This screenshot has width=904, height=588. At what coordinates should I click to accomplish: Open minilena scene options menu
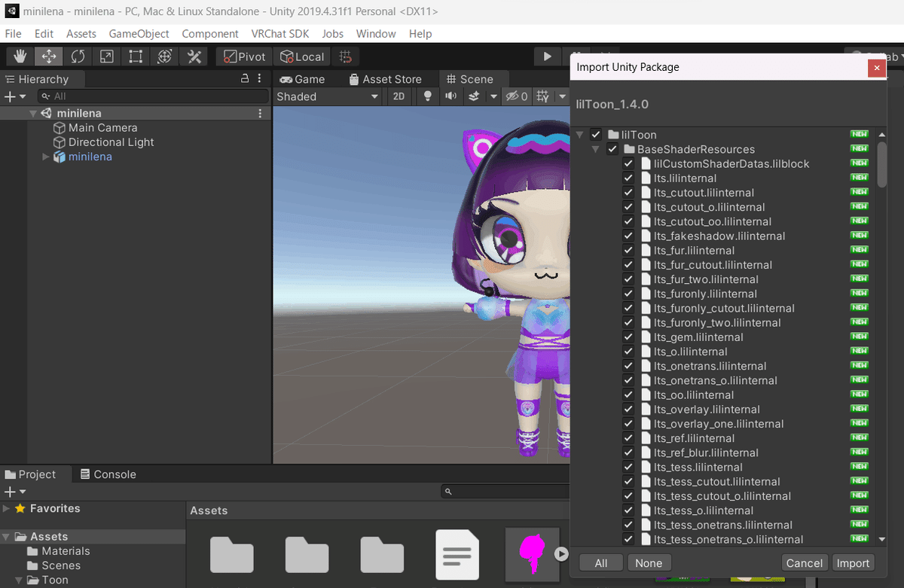261,113
